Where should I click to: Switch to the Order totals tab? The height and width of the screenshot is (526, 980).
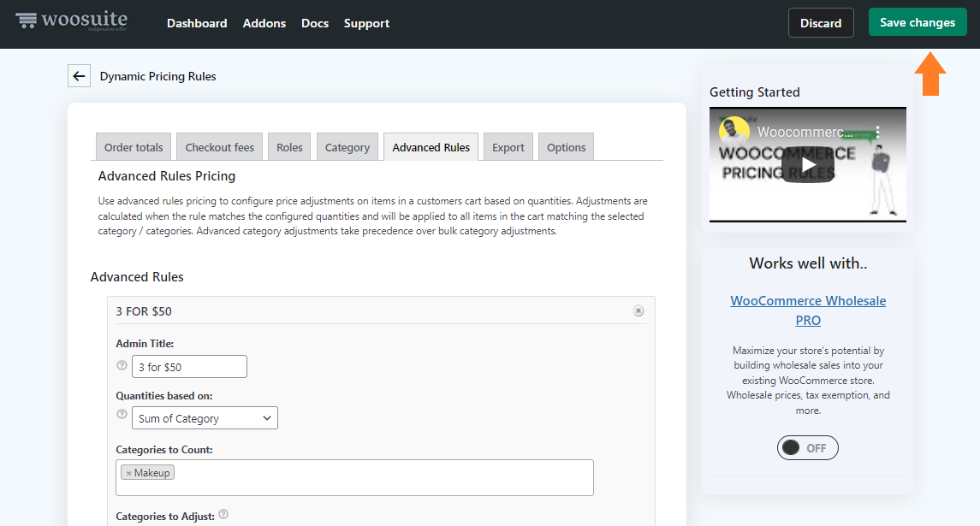134,147
